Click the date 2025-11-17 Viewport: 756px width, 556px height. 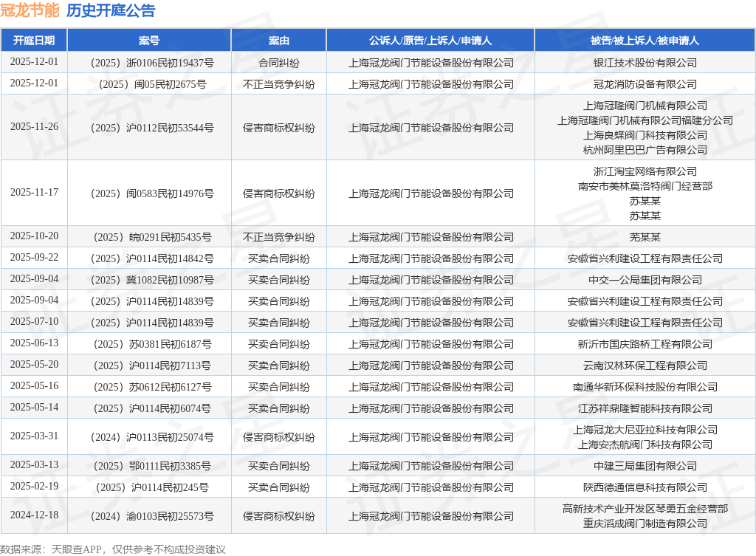click(34, 193)
